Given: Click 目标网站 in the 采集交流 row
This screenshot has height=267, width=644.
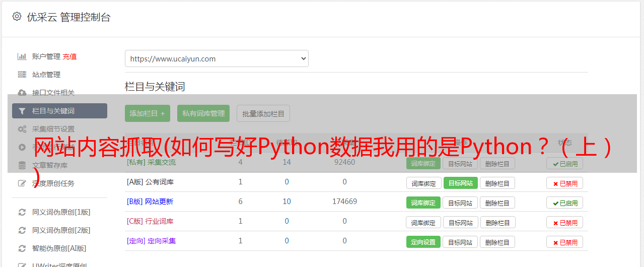Looking at the screenshot, I should (460, 163).
